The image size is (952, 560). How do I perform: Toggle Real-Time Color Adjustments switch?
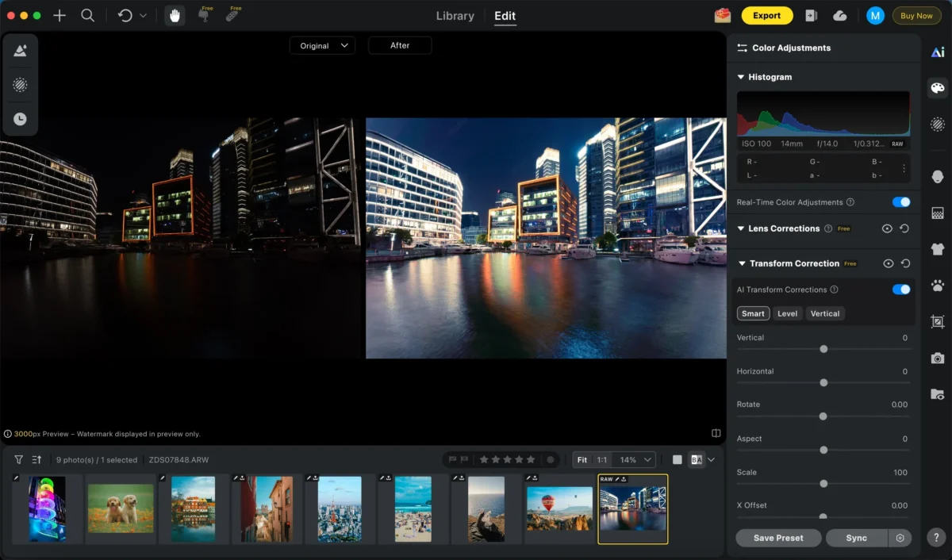tap(900, 202)
